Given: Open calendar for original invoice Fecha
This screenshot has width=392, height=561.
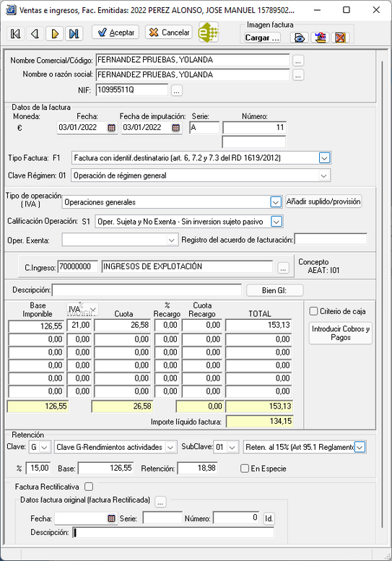Looking at the screenshot, I should (112, 518).
